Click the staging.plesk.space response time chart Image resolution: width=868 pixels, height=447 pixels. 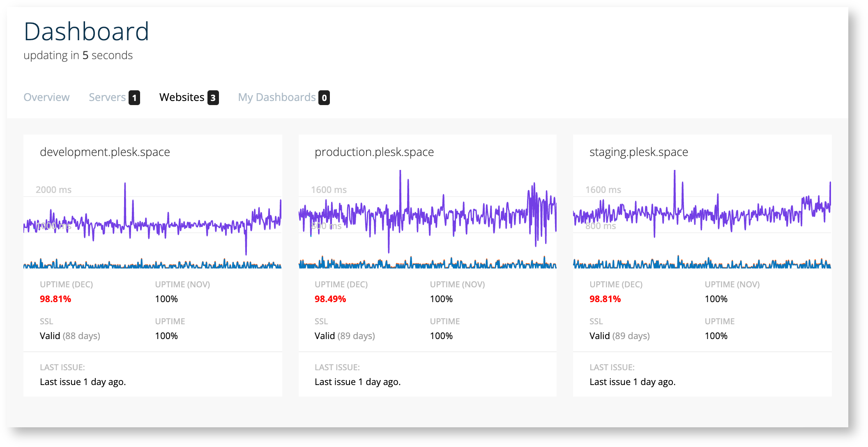(x=702, y=220)
